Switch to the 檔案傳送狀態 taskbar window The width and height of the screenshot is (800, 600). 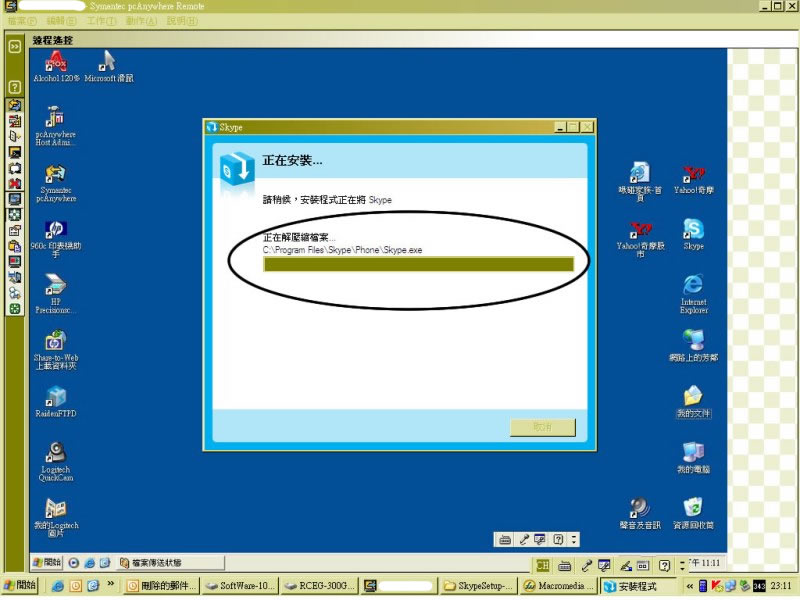pos(170,563)
